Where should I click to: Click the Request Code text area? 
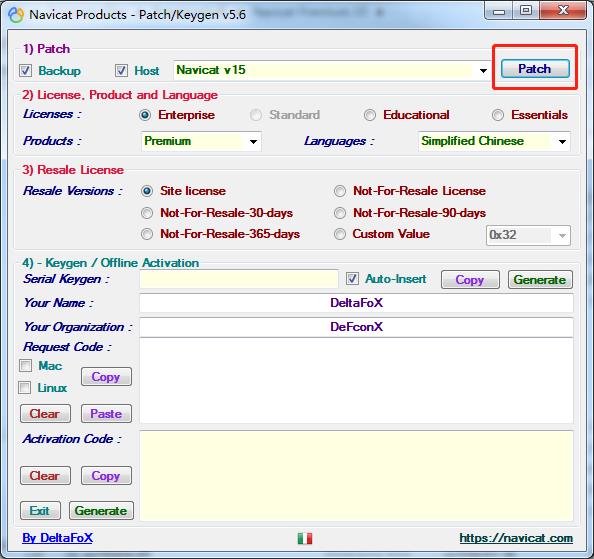tap(356, 381)
